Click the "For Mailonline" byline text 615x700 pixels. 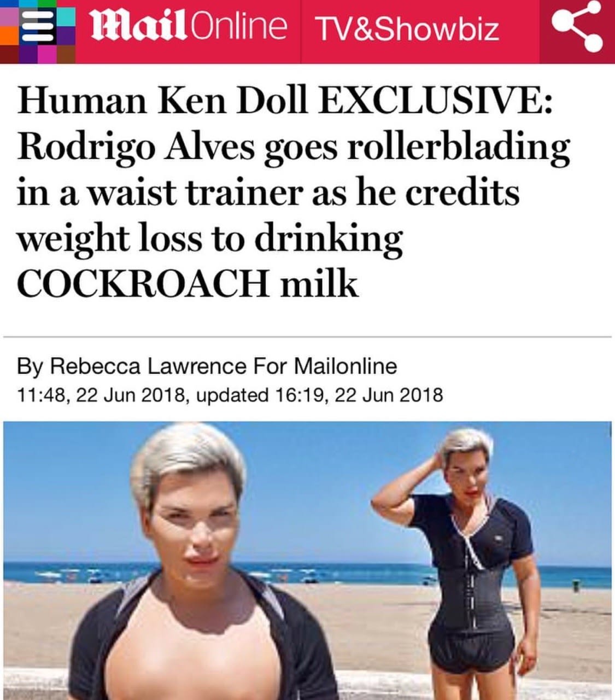pyautogui.click(x=324, y=366)
